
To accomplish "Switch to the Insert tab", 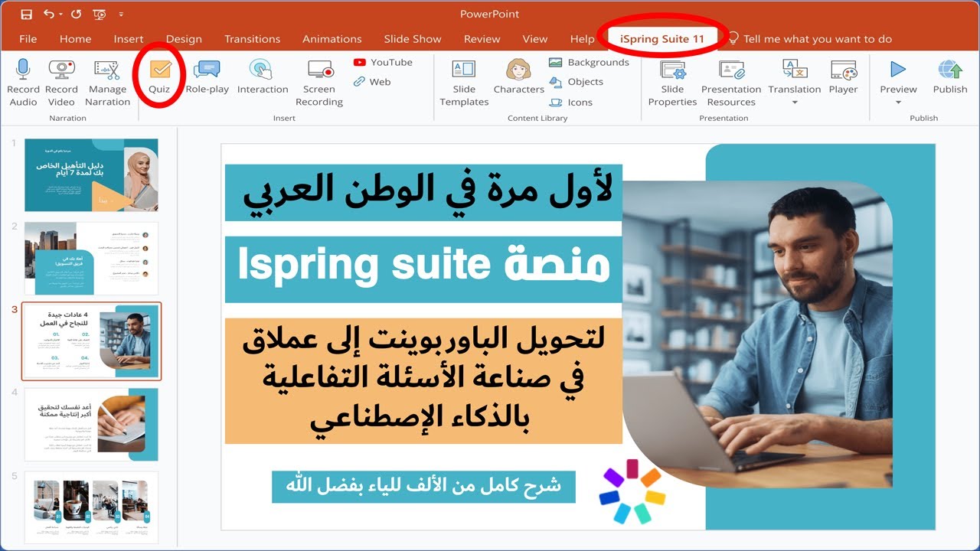I will pos(129,39).
